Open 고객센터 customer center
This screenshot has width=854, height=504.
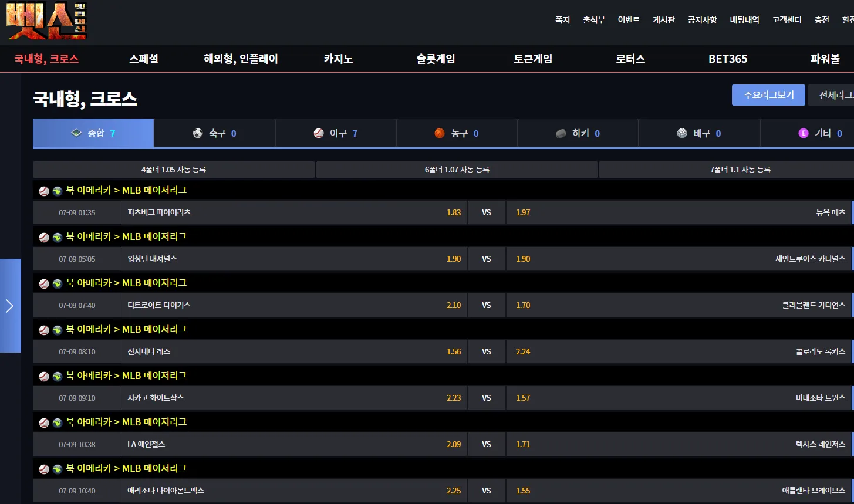click(x=787, y=20)
